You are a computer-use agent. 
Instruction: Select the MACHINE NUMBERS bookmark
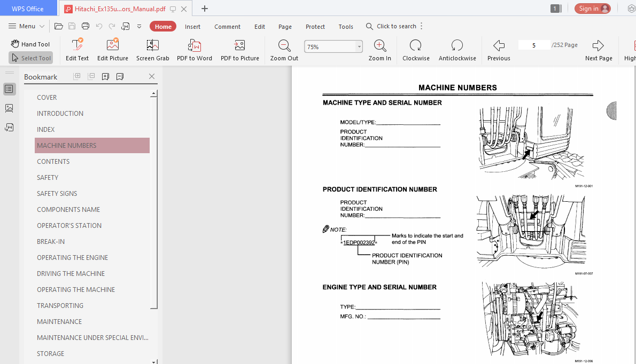(92, 145)
